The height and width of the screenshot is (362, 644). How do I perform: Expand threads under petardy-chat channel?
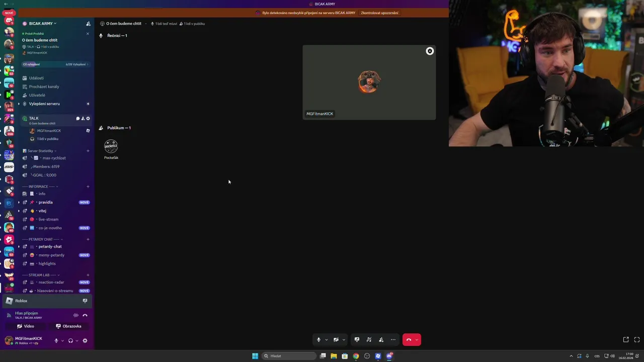[19, 246]
